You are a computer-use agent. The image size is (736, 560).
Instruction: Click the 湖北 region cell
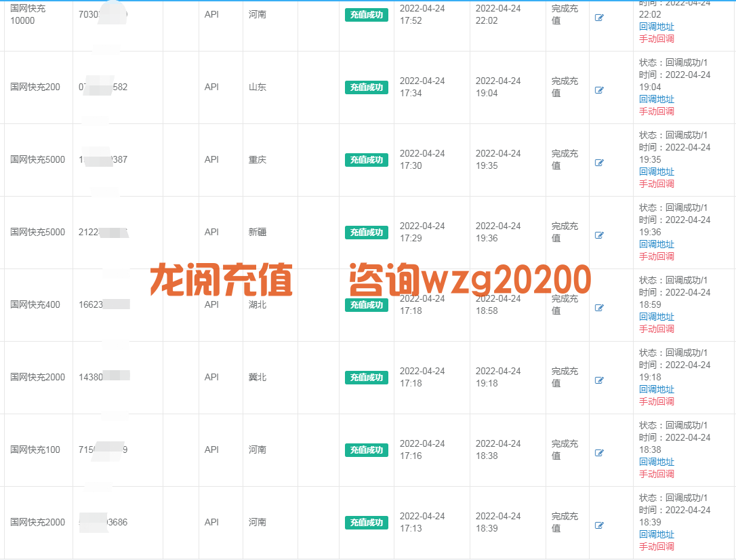[x=258, y=304]
